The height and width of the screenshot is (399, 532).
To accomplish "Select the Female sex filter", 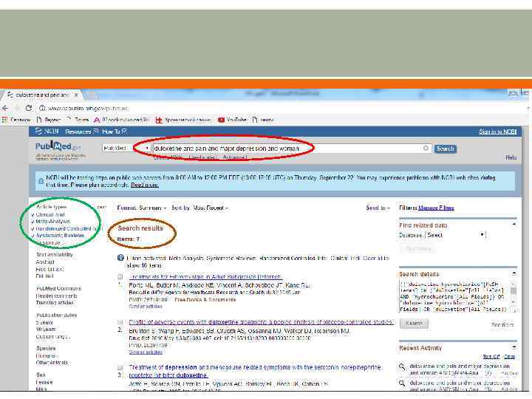I will [44, 382].
